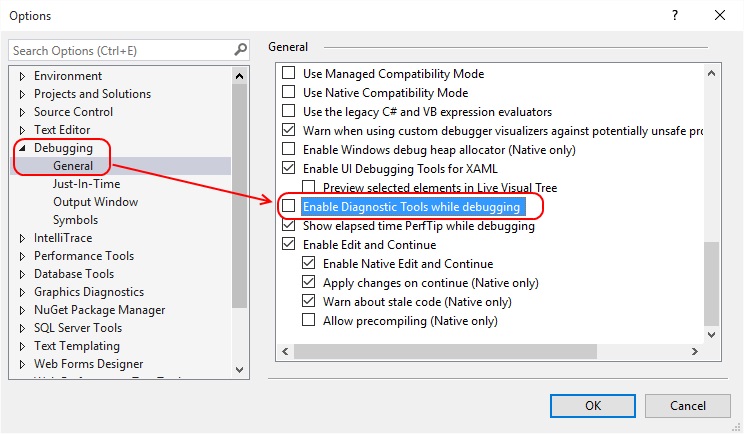
Task: Expand the Environment tree node
Action: (x=22, y=76)
